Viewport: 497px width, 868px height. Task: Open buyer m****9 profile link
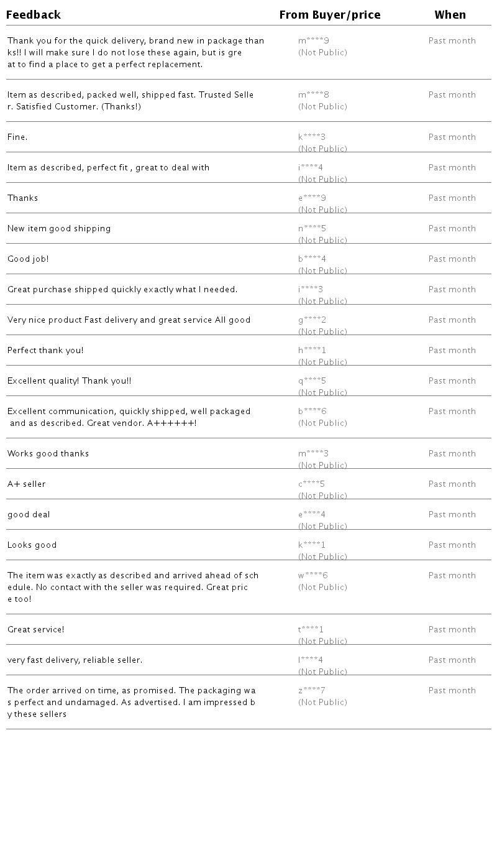pos(314,41)
